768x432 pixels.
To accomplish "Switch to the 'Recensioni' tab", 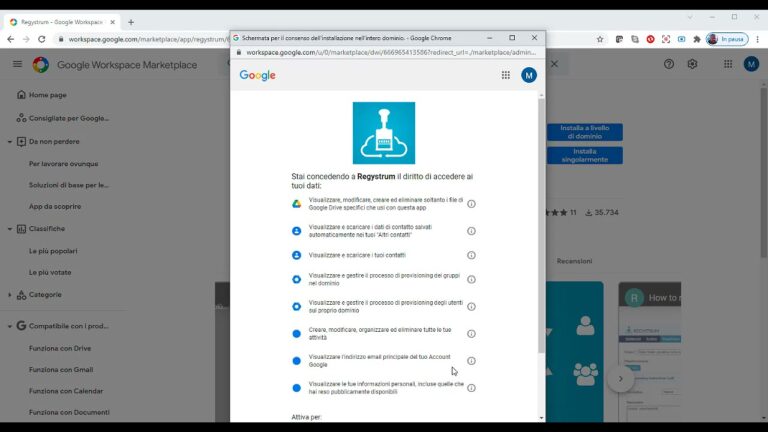I will point(574,261).
